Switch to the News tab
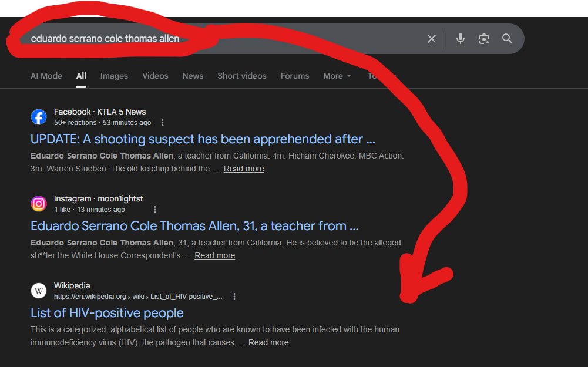Viewport: 588px width, 367px height. click(x=193, y=76)
